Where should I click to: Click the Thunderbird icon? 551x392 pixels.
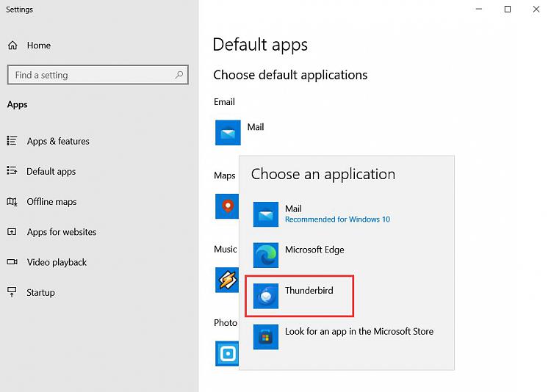(x=266, y=296)
